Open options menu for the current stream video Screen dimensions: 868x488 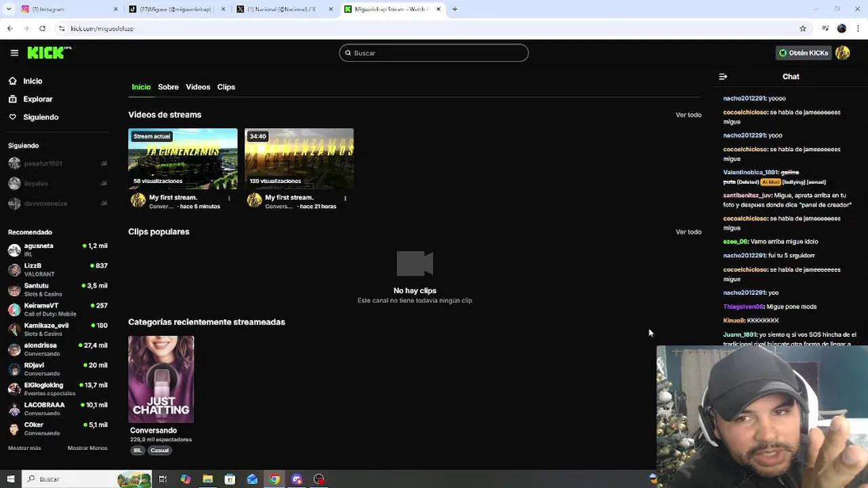[x=229, y=199]
